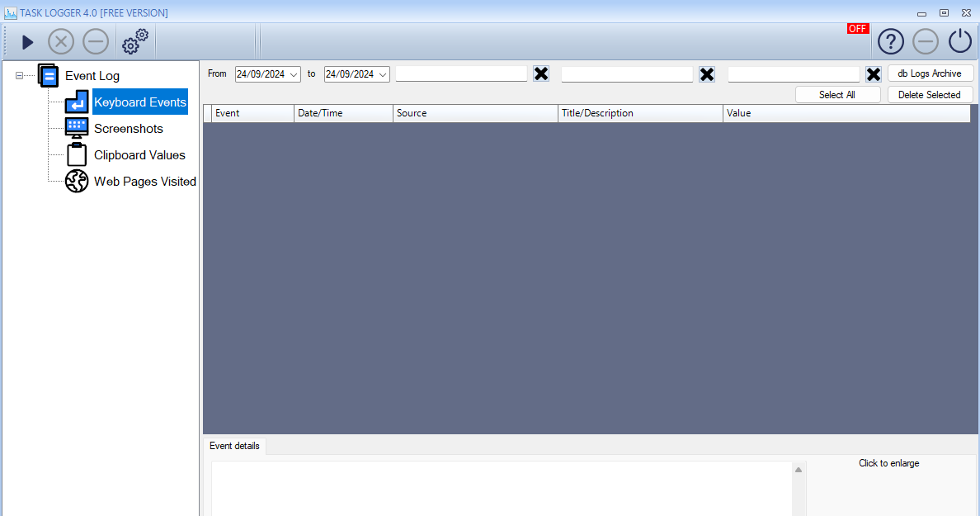Sort by the Event column header
The image size is (980, 516).
pyautogui.click(x=252, y=113)
